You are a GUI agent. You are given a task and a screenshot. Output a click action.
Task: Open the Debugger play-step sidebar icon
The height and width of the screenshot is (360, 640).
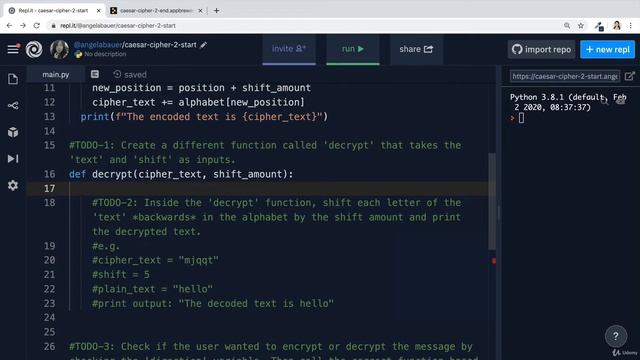click(13, 159)
